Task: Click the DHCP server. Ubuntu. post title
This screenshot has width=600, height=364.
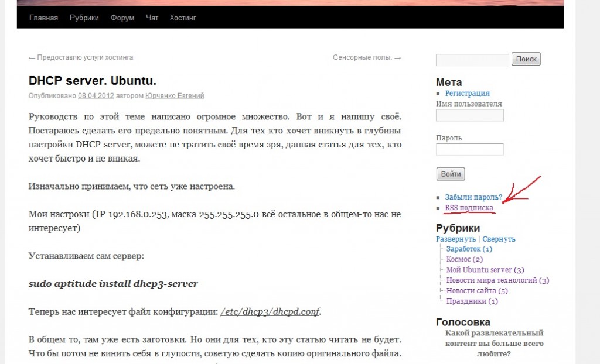Action: [x=92, y=81]
